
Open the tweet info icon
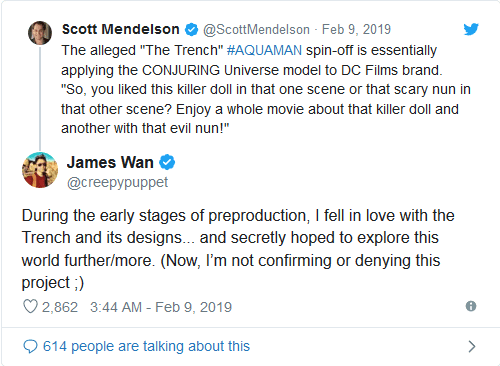pos(471,306)
